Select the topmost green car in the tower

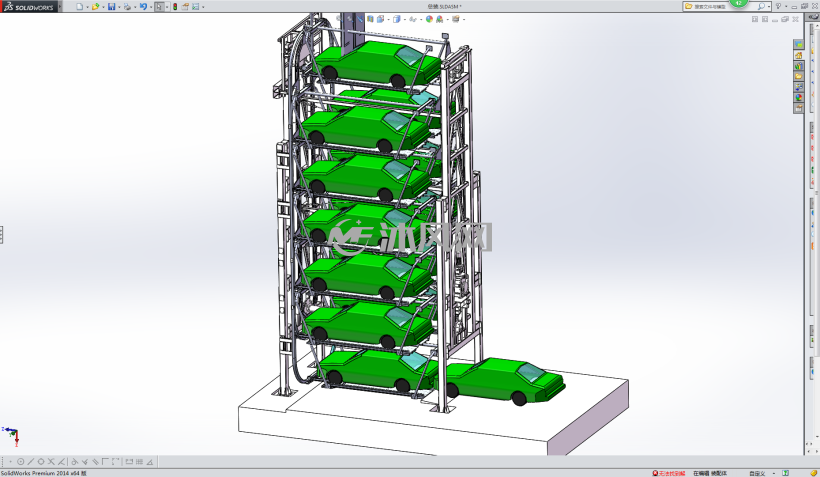click(378, 64)
